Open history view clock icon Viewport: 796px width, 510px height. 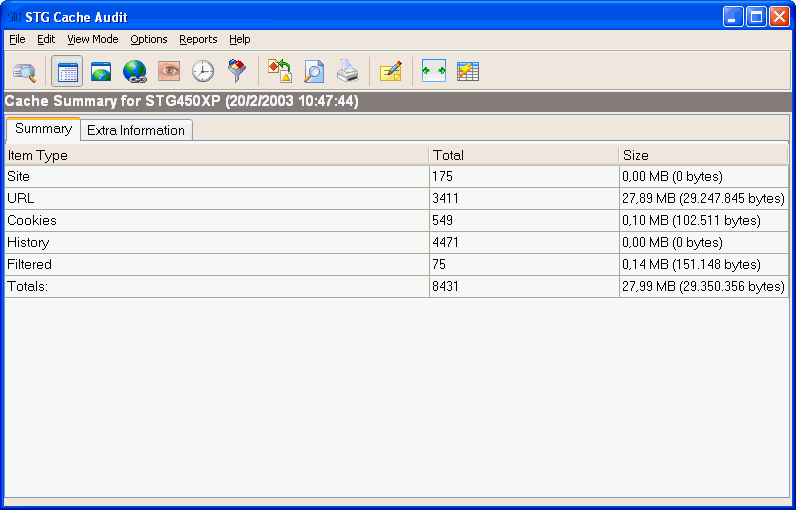click(203, 72)
